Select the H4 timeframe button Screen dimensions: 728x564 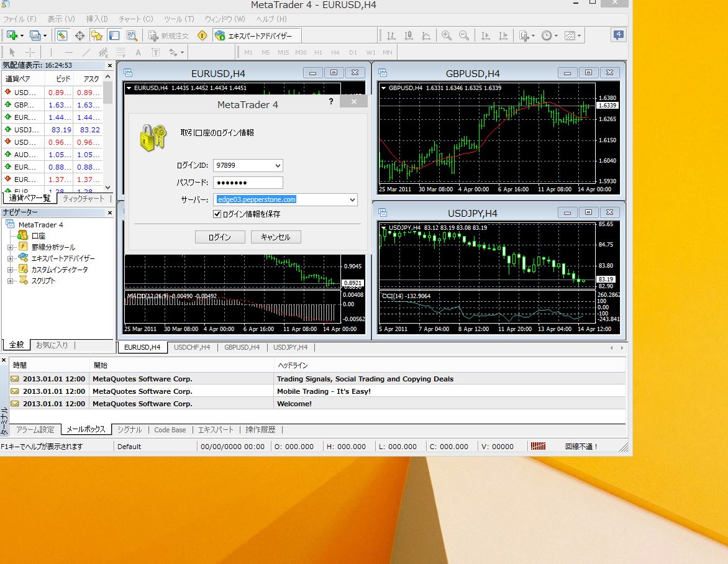(x=335, y=52)
